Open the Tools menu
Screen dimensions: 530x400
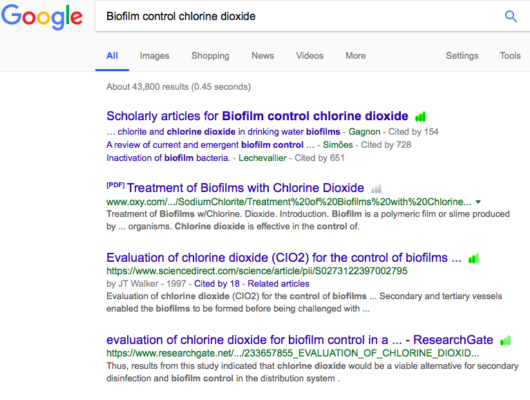click(x=510, y=55)
